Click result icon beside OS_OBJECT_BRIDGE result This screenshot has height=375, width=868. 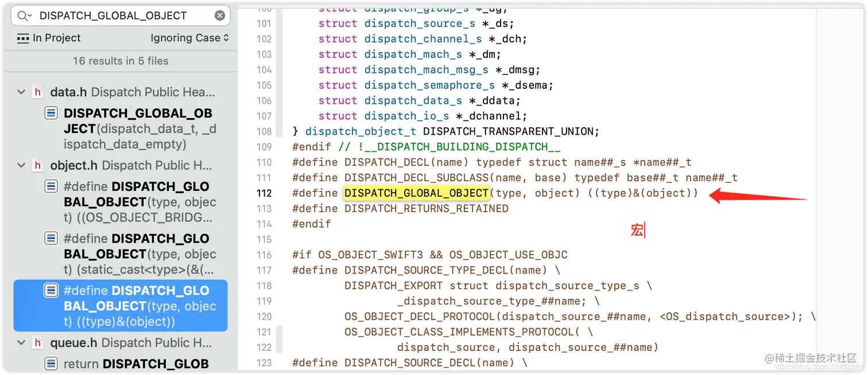[51, 186]
